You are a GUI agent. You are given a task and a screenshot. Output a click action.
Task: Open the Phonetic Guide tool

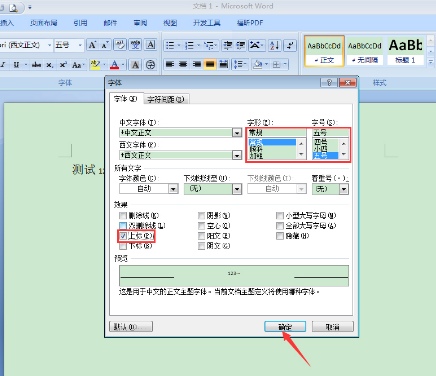[x=135, y=45]
